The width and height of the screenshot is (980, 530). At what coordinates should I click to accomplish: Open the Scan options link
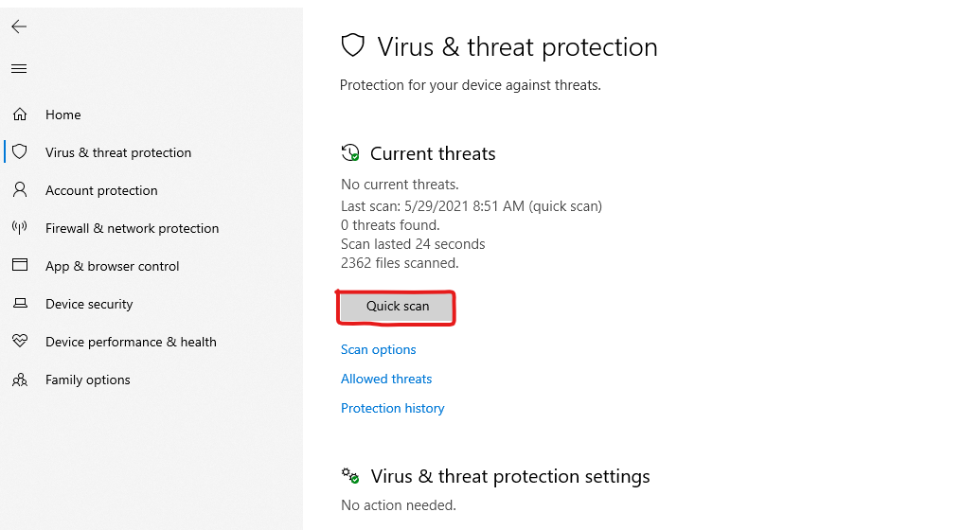point(378,349)
